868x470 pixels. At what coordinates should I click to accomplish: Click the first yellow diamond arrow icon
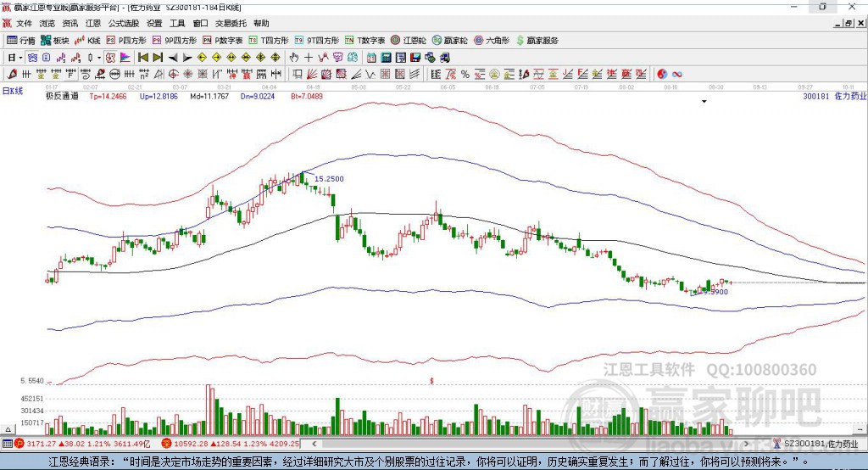[202, 58]
